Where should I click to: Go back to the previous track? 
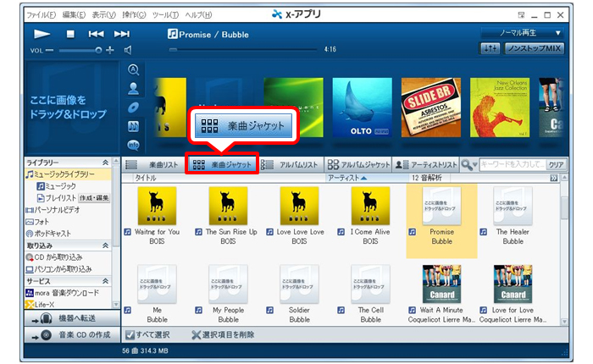[97, 34]
